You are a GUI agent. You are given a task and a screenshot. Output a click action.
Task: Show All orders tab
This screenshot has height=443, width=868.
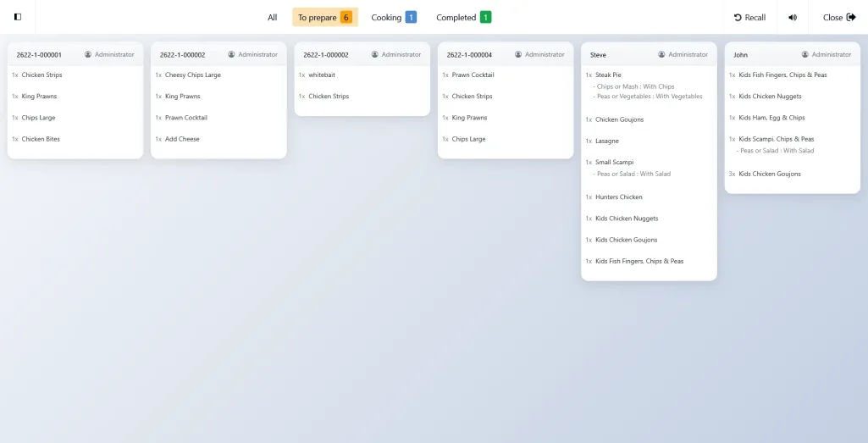273,17
